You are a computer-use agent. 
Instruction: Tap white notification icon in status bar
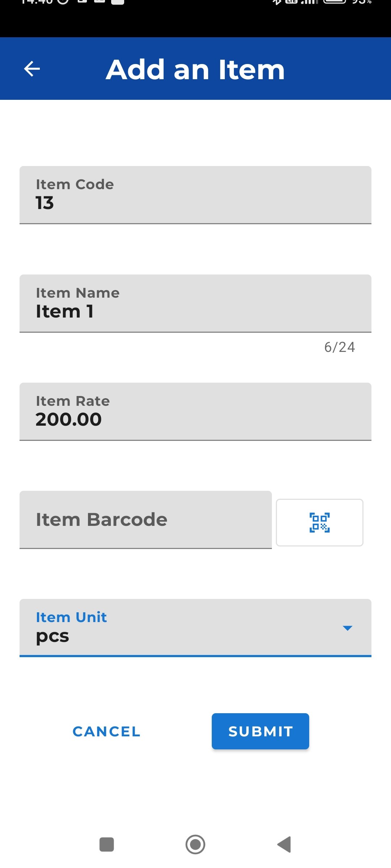[x=118, y=2]
